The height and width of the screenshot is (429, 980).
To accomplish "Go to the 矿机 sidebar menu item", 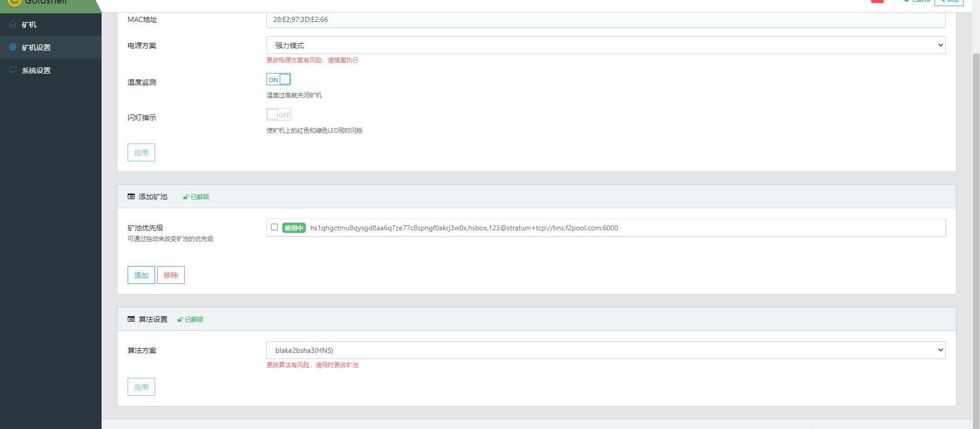I will pos(29,25).
